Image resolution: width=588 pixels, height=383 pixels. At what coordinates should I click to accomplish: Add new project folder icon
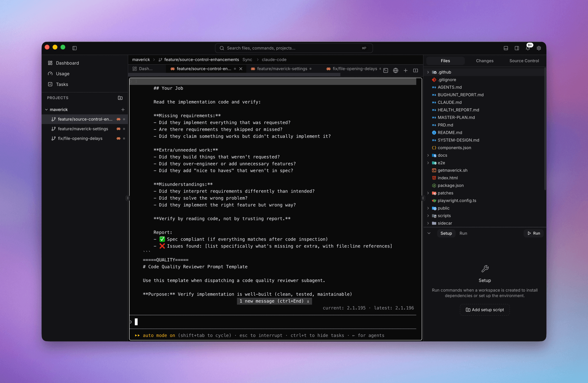pyautogui.click(x=120, y=98)
